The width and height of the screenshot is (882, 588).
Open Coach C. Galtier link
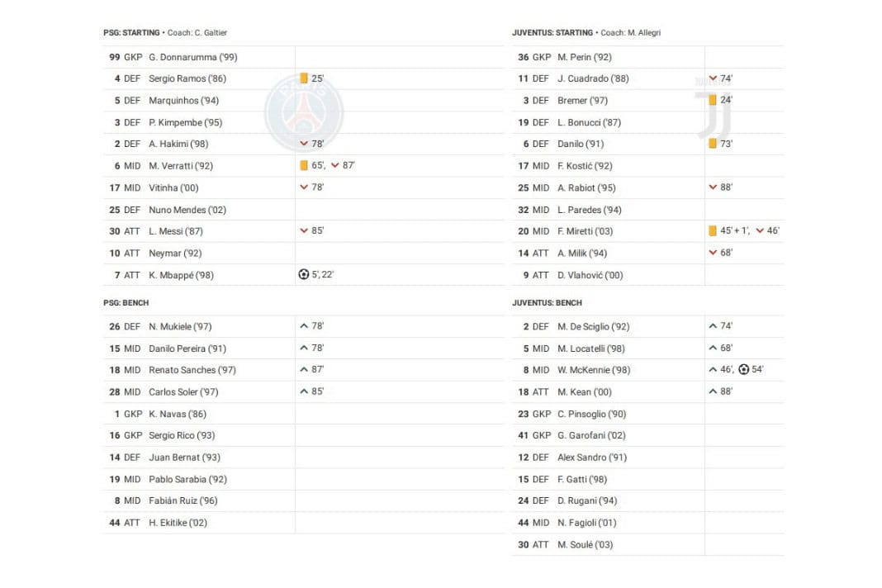[x=197, y=33]
